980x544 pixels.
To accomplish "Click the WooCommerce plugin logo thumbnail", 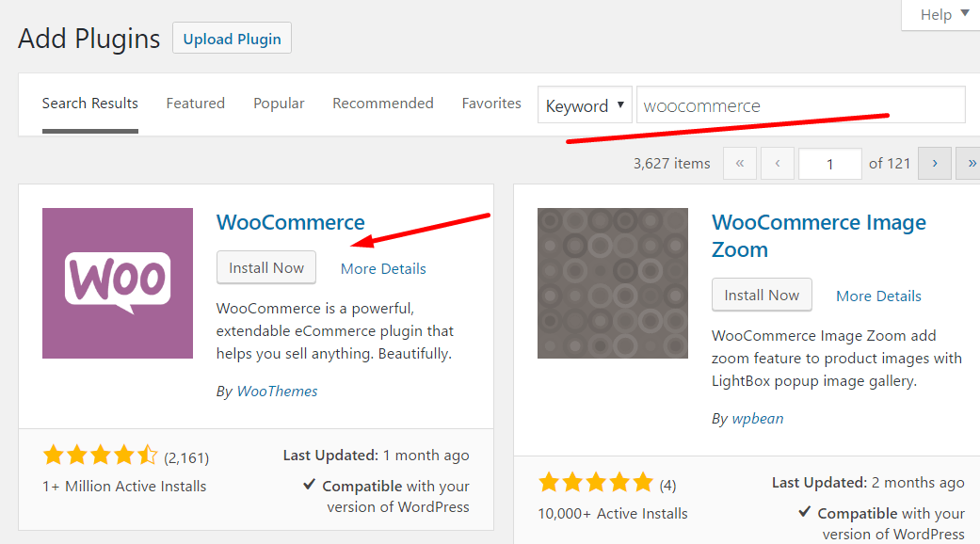I will tap(117, 282).
